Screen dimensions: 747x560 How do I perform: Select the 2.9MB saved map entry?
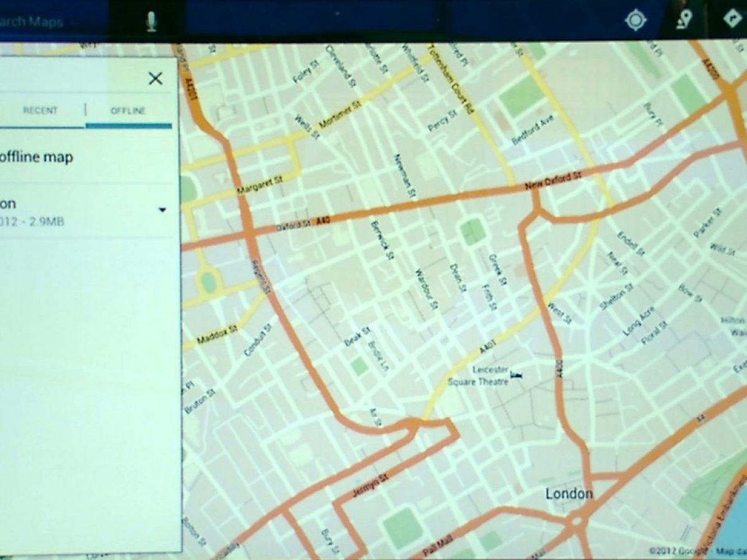[37, 212]
